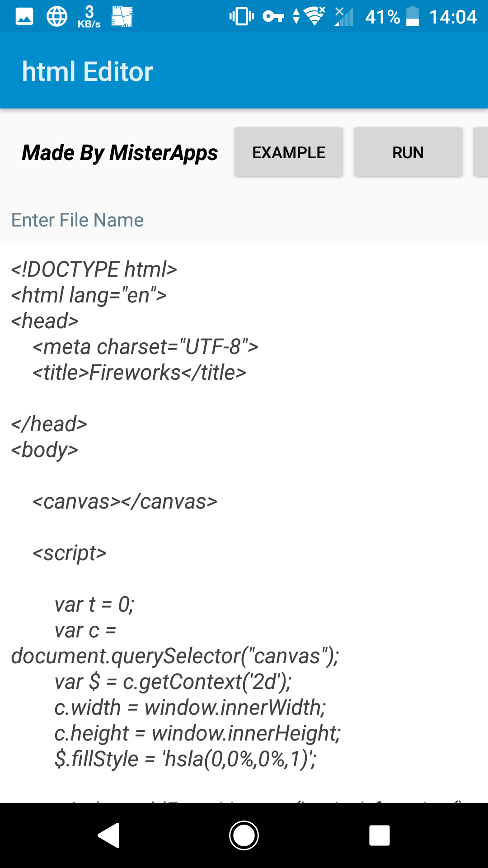Open recent apps with square icon
The width and height of the screenshot is (488, 868).
(x=380, y=835)
